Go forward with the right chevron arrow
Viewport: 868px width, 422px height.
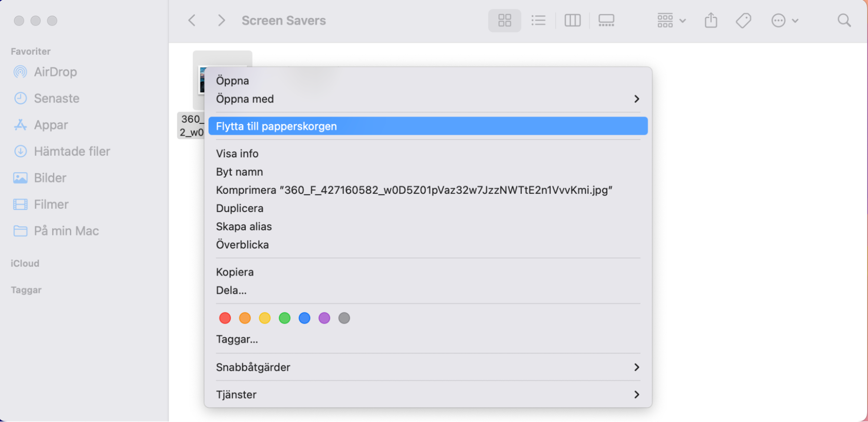pos(221,20)
